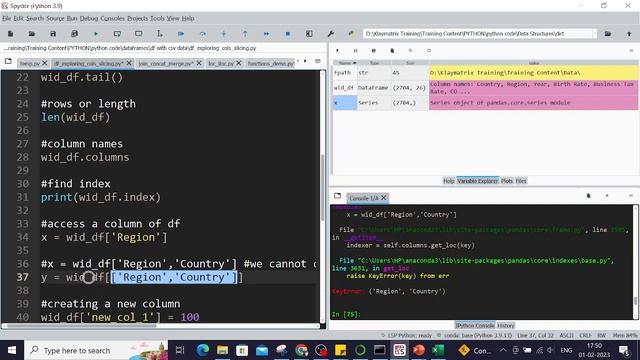
Task: Continue execution with the double-arrow icon
Action: click(266, 34)
